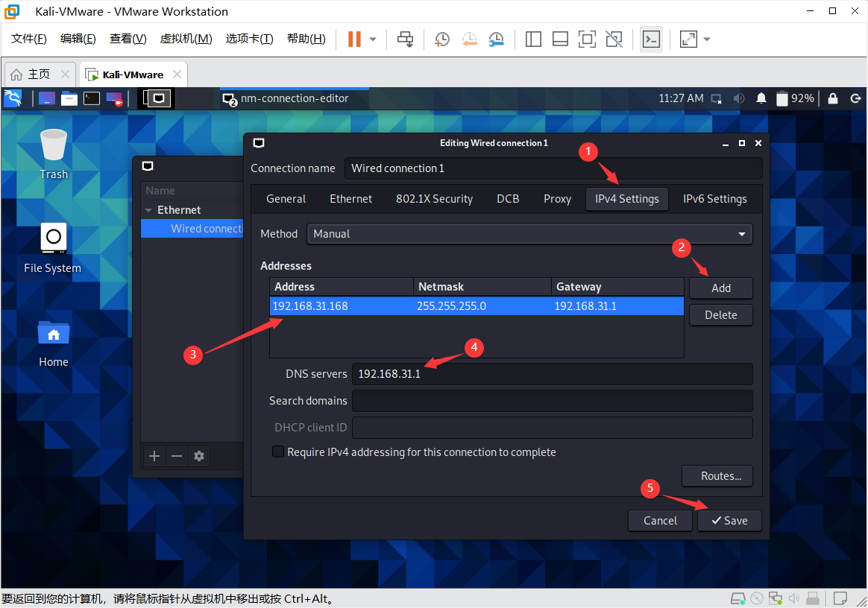This screenshot has height=608, width=868.
Task: Open the 虚拟机(M) menu
Action: 186,39
